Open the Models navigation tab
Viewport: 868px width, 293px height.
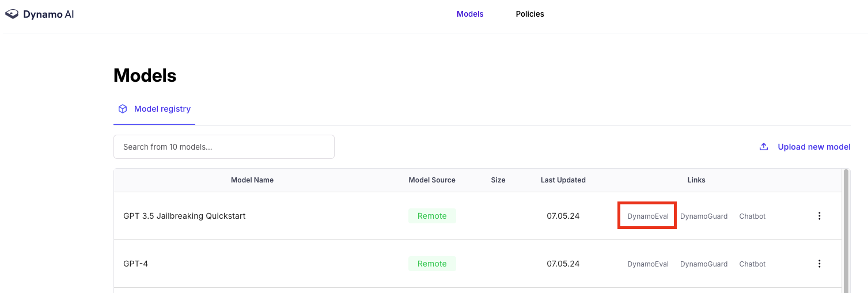coord(470,14)
